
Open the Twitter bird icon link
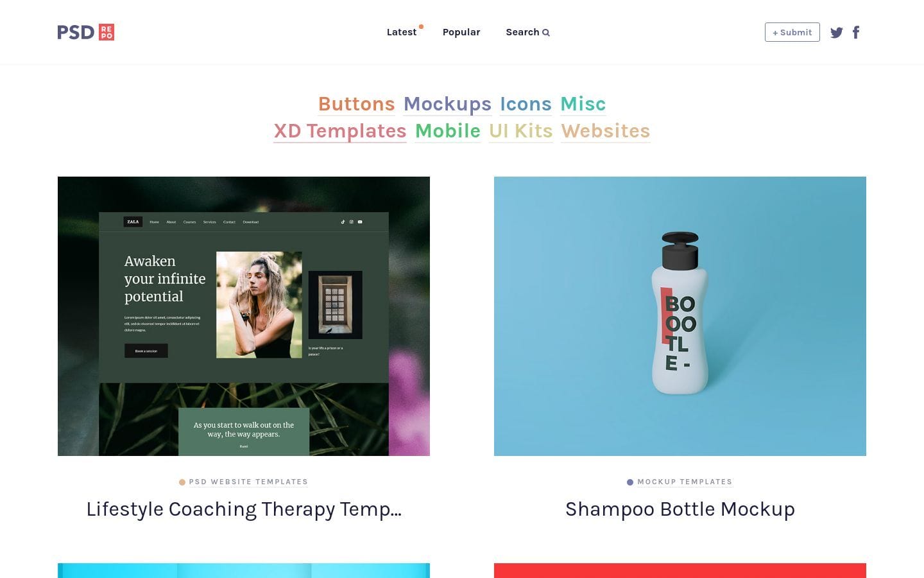click(837, 33)
